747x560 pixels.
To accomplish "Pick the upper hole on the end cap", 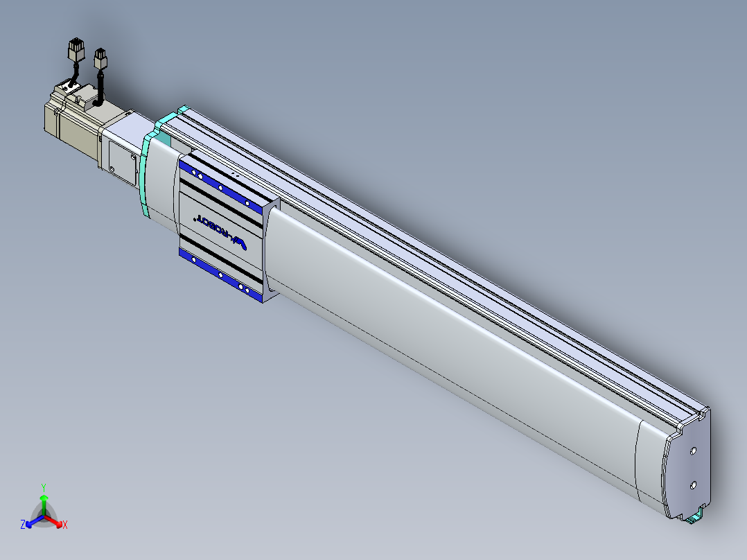I will (693, 450).
